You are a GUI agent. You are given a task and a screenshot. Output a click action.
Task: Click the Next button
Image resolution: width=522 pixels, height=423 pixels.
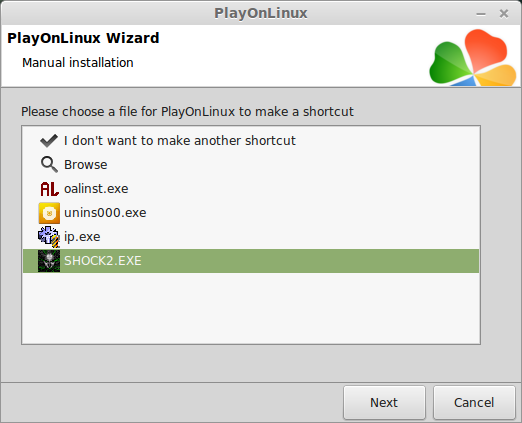click(384, 403)
